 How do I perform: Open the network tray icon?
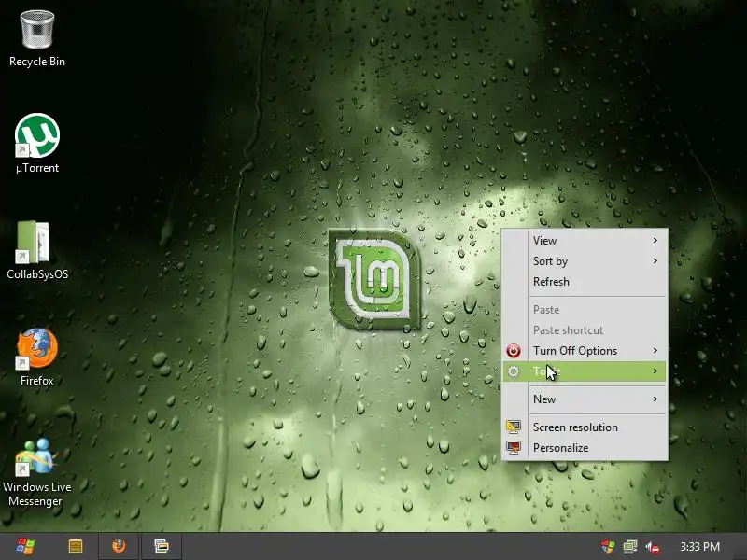629,547
